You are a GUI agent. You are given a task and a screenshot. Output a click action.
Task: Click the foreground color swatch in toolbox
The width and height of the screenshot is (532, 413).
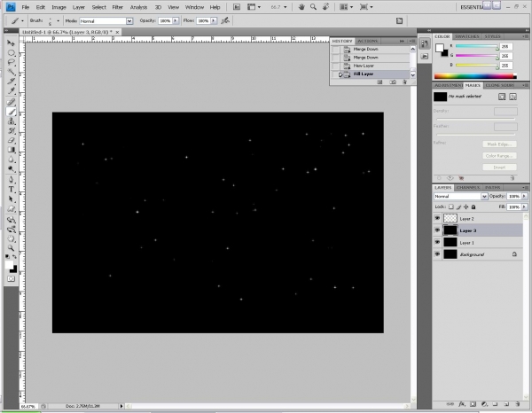pos(9,265)
